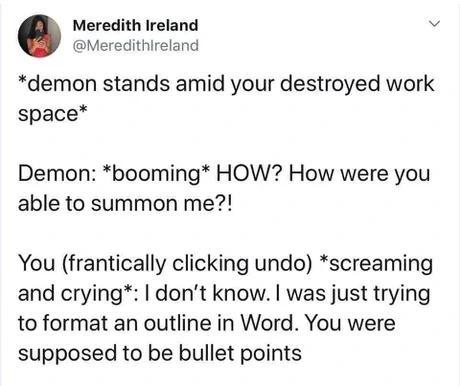Viewport: 460px width, 386px height.
Task: Click the "Demon:" speaker label
Action: click(x=58, y=174)
